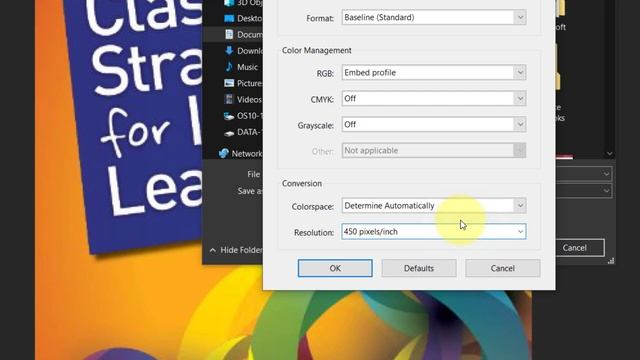Click the Pictures icon in sidebar

pos(229,83)
